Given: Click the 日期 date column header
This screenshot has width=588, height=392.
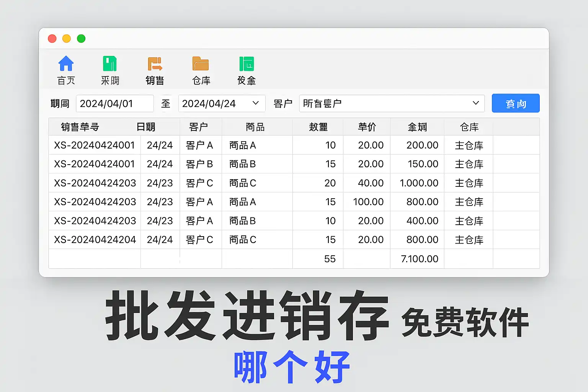Looking at the screenshot, I should point(146,127).
